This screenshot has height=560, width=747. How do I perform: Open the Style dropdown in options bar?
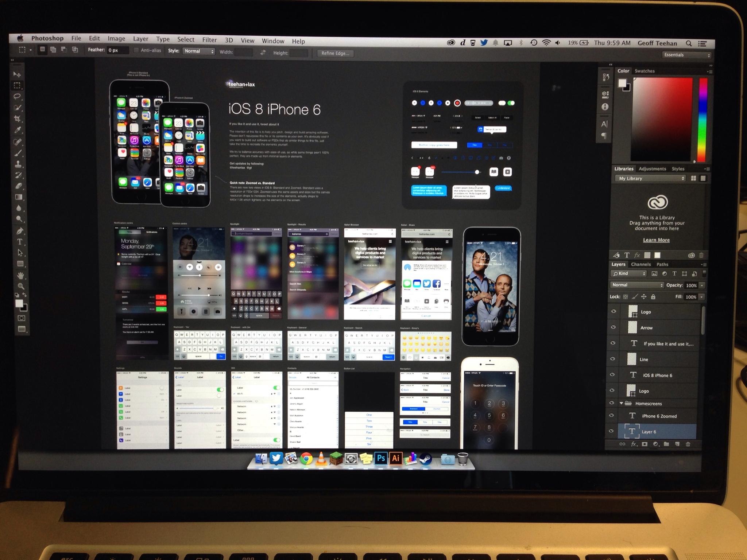pyautogui.click(x=199, y=51)
